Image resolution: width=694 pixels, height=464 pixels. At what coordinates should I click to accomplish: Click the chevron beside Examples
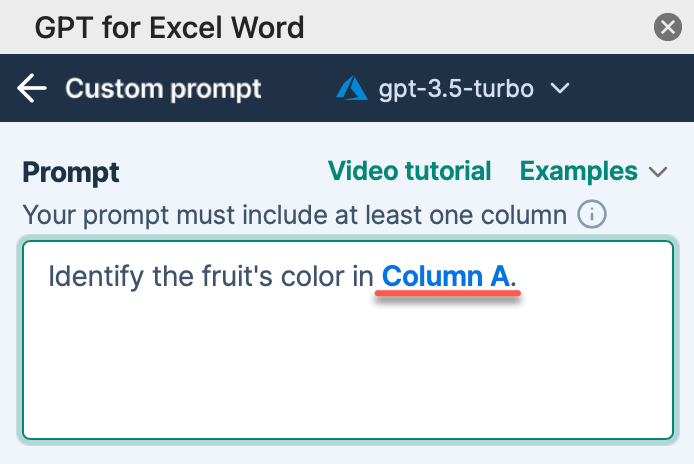point(657,172)
